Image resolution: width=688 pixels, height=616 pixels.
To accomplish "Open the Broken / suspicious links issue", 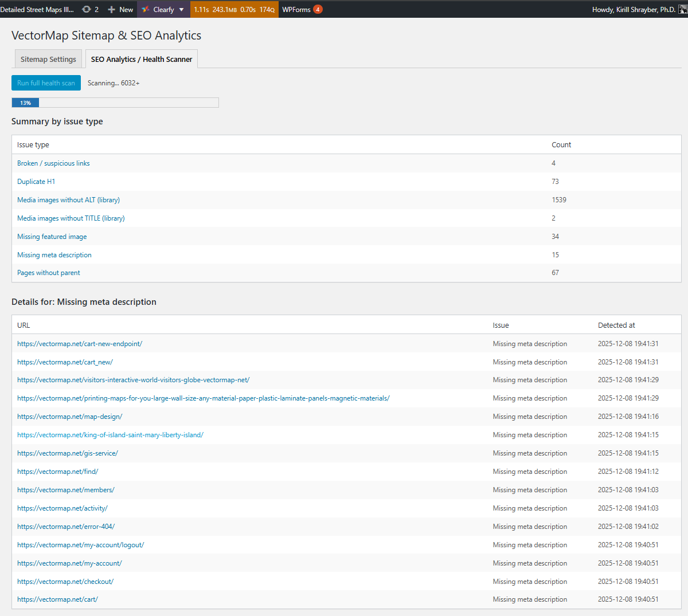I will click(x=53, y=163).
